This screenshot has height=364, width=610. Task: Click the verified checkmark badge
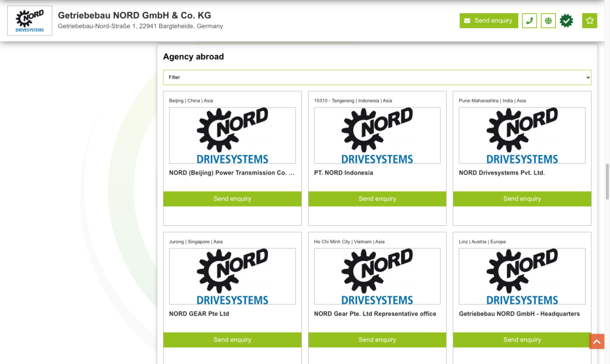click(x=567, y=21)
